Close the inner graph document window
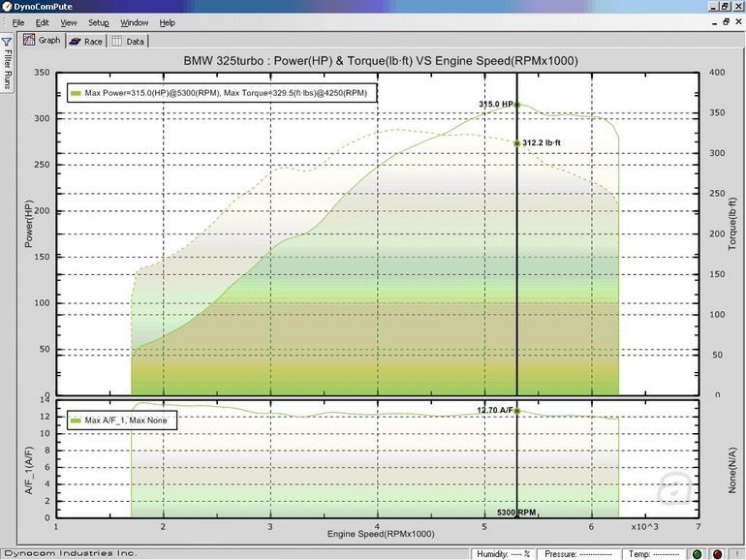The width and height of the screenshot is (746, 560). [x=738, y=22]
